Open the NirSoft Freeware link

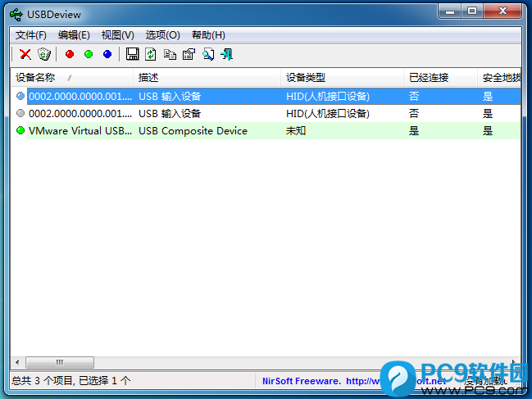[x=354, y=381]
